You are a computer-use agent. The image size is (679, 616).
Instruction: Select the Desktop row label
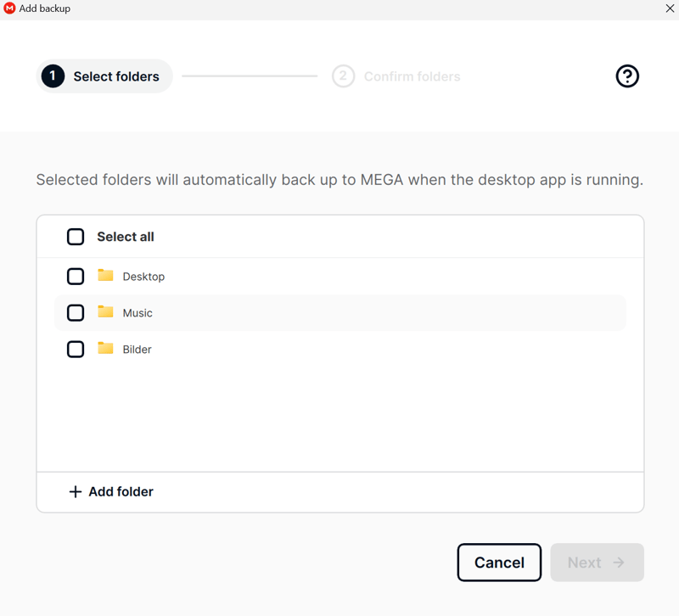(x=143, y=277)
